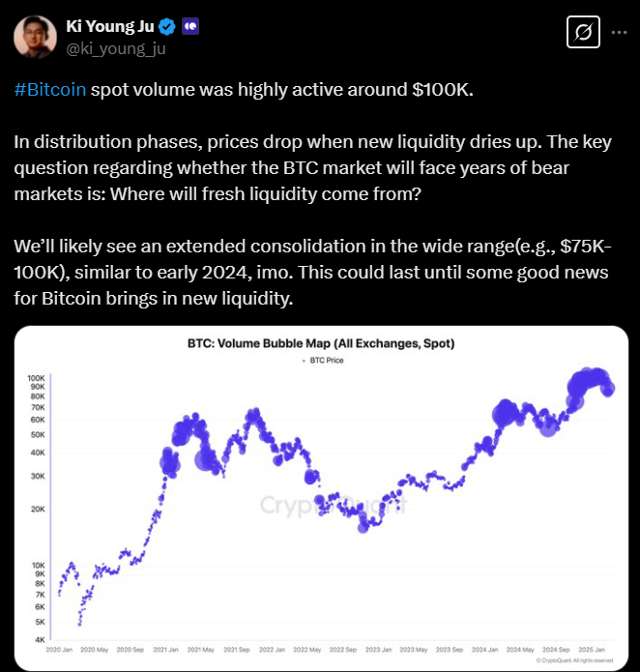Click the CryptoQuant copyright notice

click(x=586, y=660)
